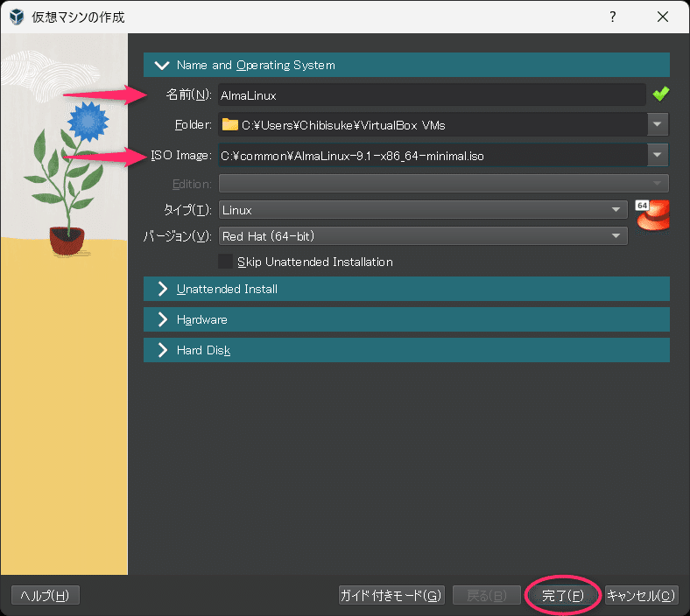Expand the Hard Disk section
This screenshot has height=616, width=690.
tap(162, 350)
